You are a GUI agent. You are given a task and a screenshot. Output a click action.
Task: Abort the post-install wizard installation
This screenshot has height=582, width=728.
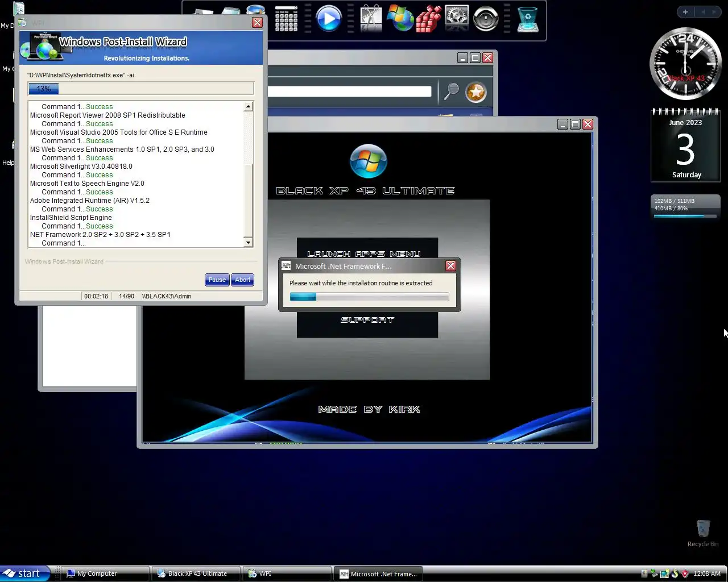tap(243, 280)
